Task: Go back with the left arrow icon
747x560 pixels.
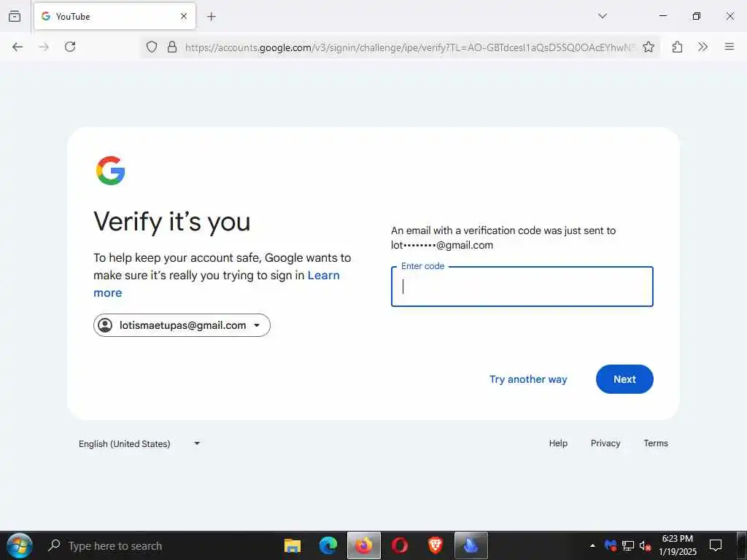Action: point(18,47)
